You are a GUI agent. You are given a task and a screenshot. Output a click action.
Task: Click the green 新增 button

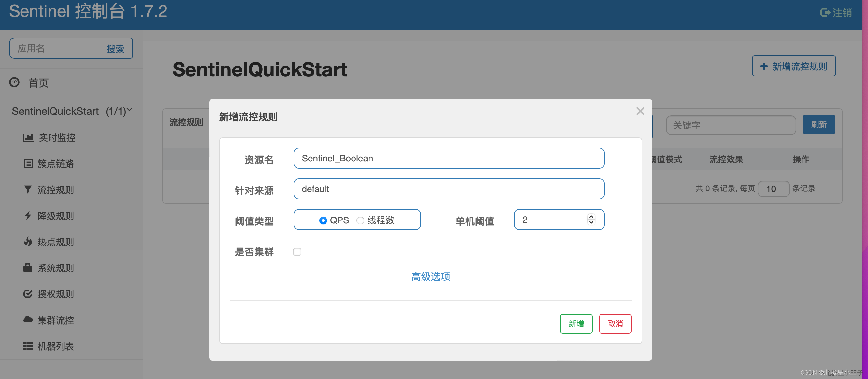(x=576, y=324)
